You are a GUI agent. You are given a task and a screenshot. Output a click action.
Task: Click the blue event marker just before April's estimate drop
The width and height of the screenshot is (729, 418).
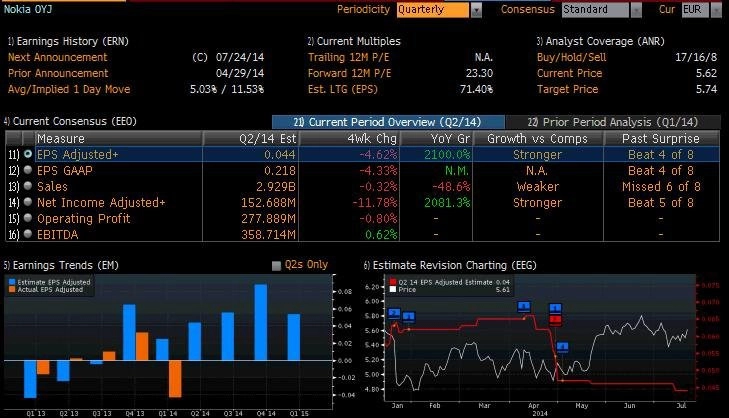click(x=524, y=307)
